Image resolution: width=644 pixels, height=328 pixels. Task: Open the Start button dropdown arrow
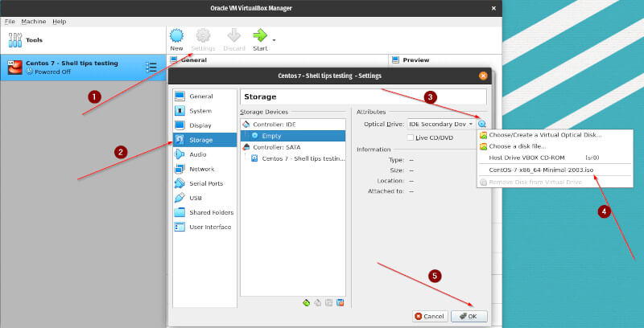[274, 40]
